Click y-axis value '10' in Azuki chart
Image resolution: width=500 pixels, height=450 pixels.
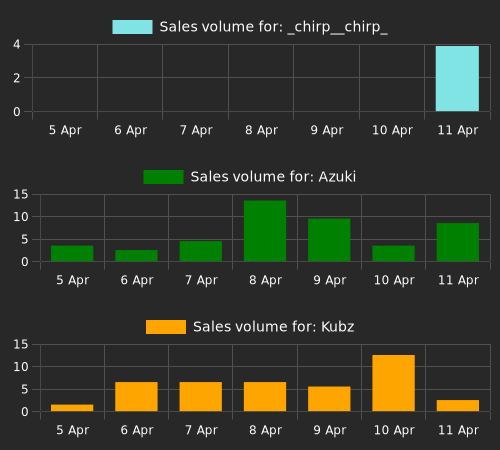[21, 217]
